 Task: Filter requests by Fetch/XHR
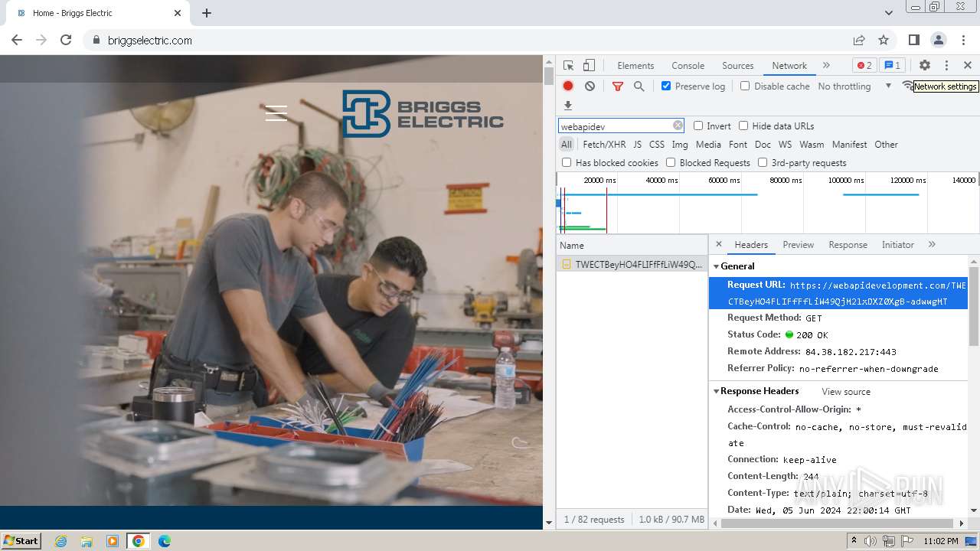tap(604, 145)
